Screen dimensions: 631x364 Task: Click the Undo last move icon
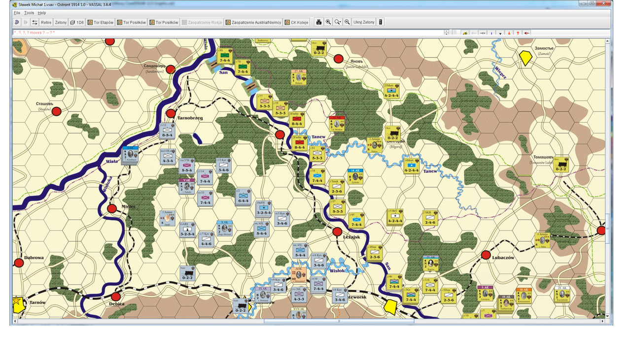[17, 22]
